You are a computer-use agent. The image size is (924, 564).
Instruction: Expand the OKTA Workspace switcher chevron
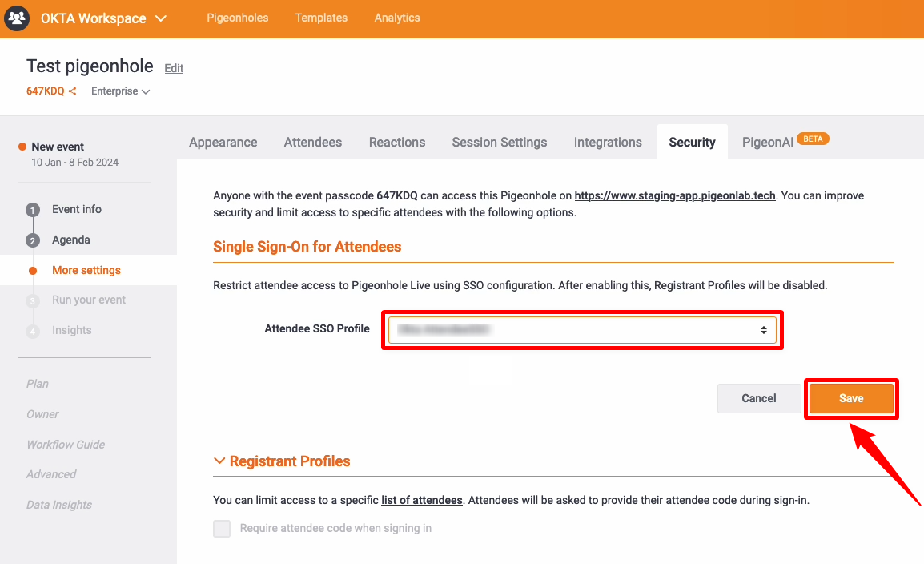coord(161,18)
